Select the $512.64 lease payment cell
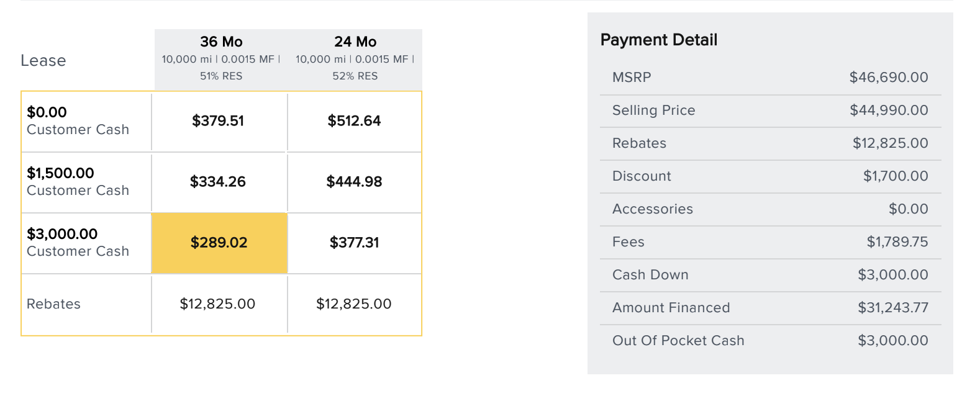 pos(355,122)
